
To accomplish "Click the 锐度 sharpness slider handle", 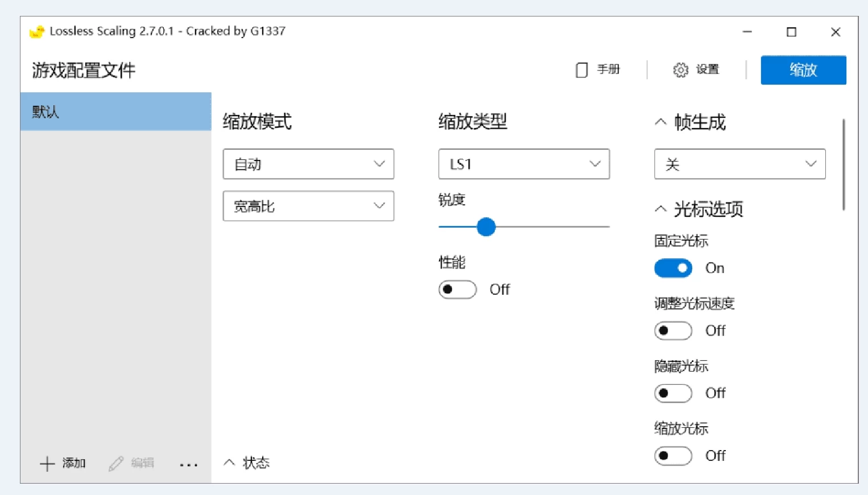I will 486,227.
